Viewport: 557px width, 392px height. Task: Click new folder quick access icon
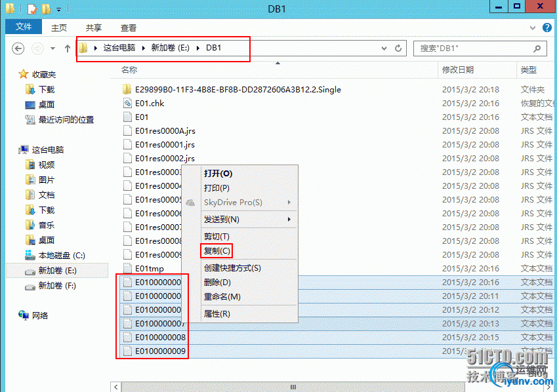46,9
